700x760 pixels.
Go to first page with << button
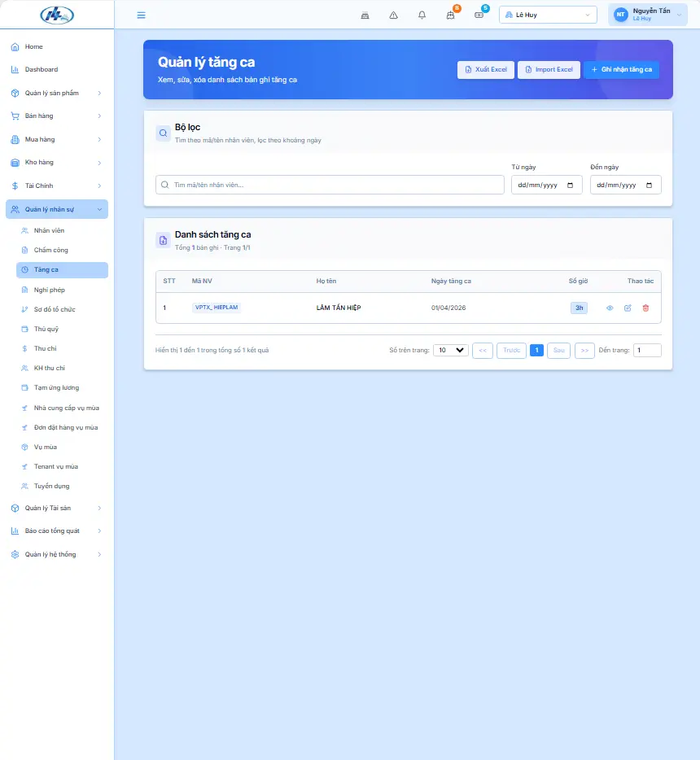(x=483, y=351)
